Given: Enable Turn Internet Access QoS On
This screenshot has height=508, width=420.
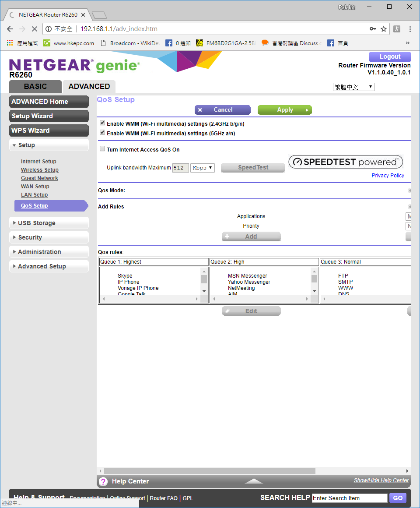Looking at the screenshot, I should tap(102, 149).
